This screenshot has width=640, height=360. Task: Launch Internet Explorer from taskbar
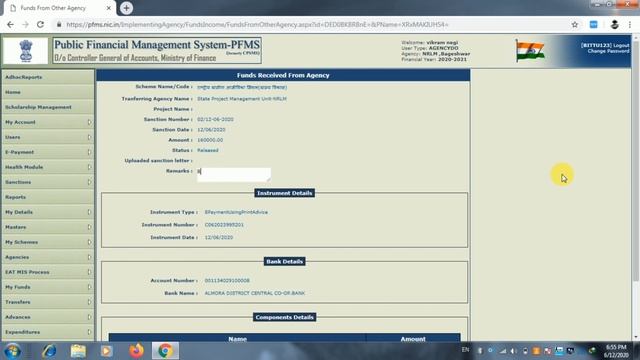[49, 351]
